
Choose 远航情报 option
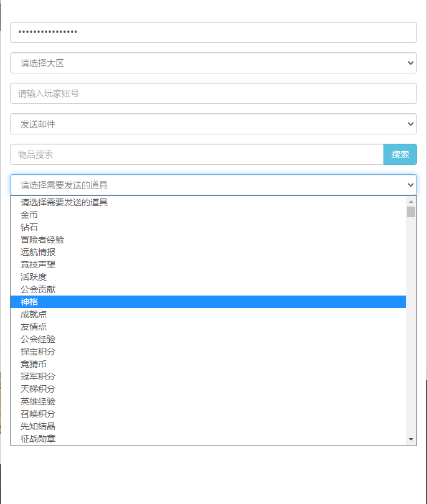(x=38, y=252)
